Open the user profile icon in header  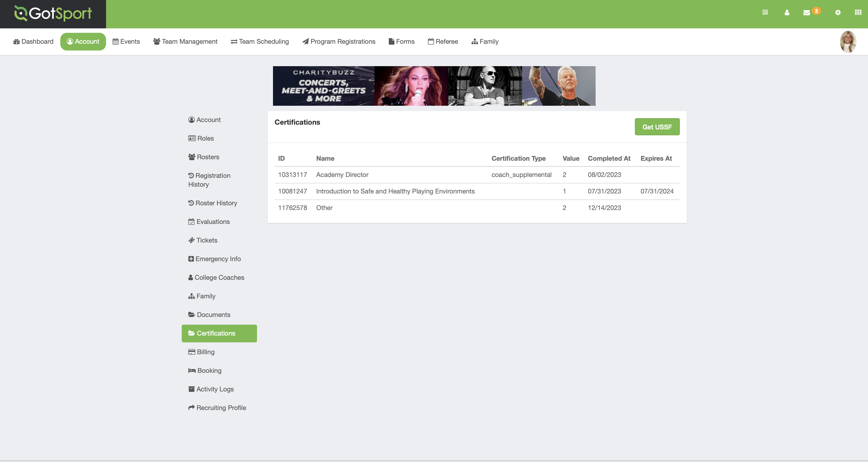coord(787,12)
